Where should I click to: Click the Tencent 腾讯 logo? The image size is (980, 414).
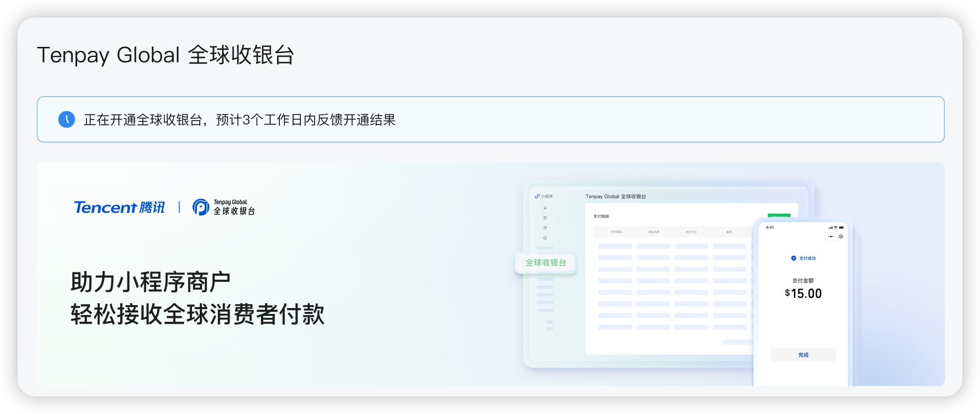(119, 207)
